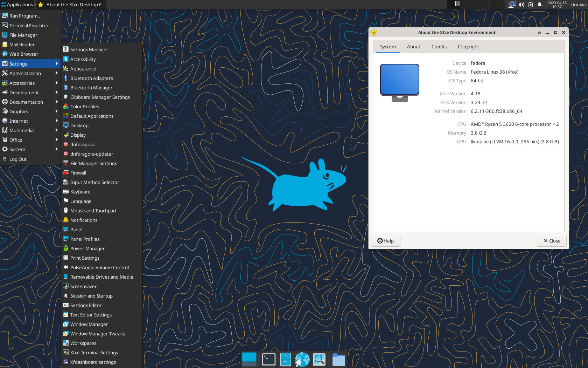This screenshot has height=368, width=588.
Task: Open Mouse and Touchpad settings
Action: click(101, 211)
